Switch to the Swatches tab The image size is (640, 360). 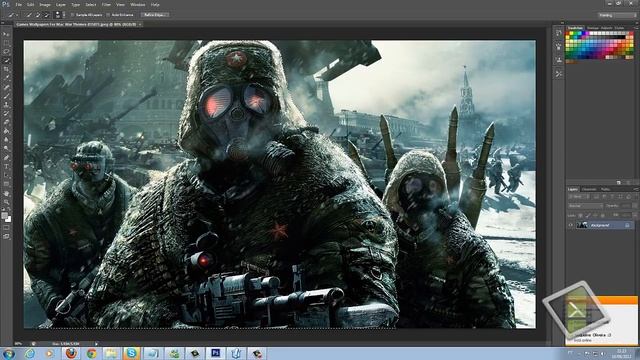575,28
